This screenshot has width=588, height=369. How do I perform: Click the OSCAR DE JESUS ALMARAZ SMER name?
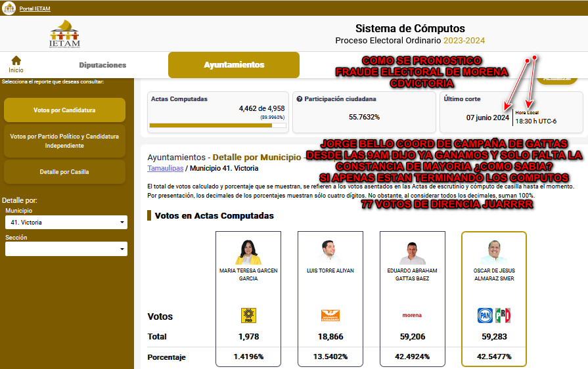click(494, 274)
